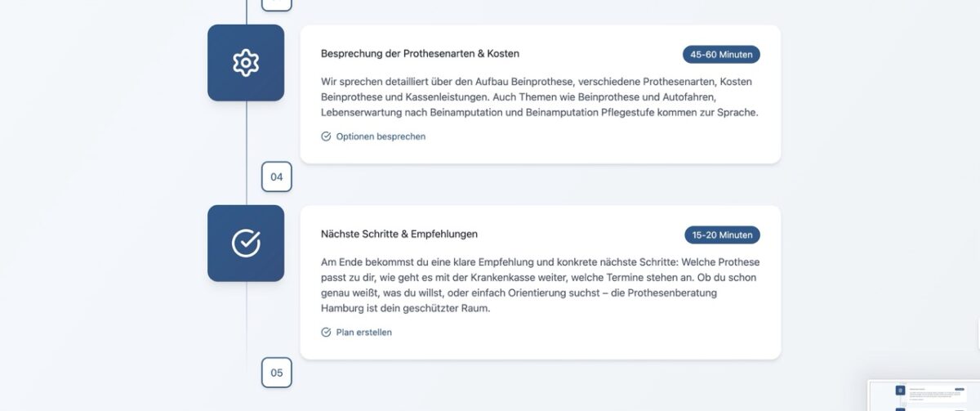Click the 15-20 Minuten duration badge
Screen dimensions: 980x411
point(722,235)
